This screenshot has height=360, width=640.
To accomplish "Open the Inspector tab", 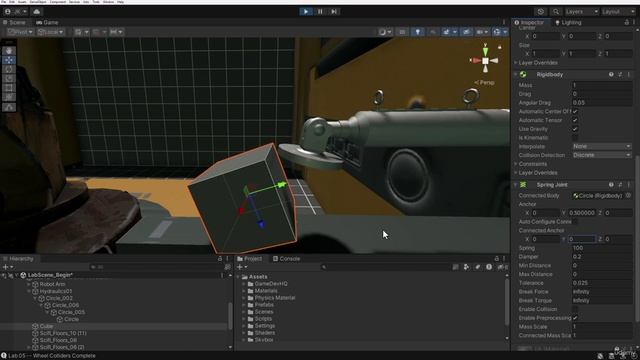I will tap(529, 22).
